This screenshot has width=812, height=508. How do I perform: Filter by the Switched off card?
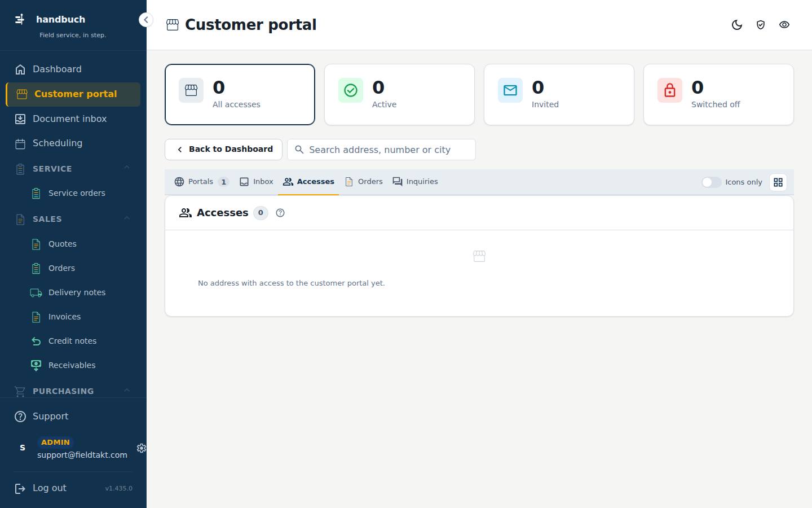[718, 94]
